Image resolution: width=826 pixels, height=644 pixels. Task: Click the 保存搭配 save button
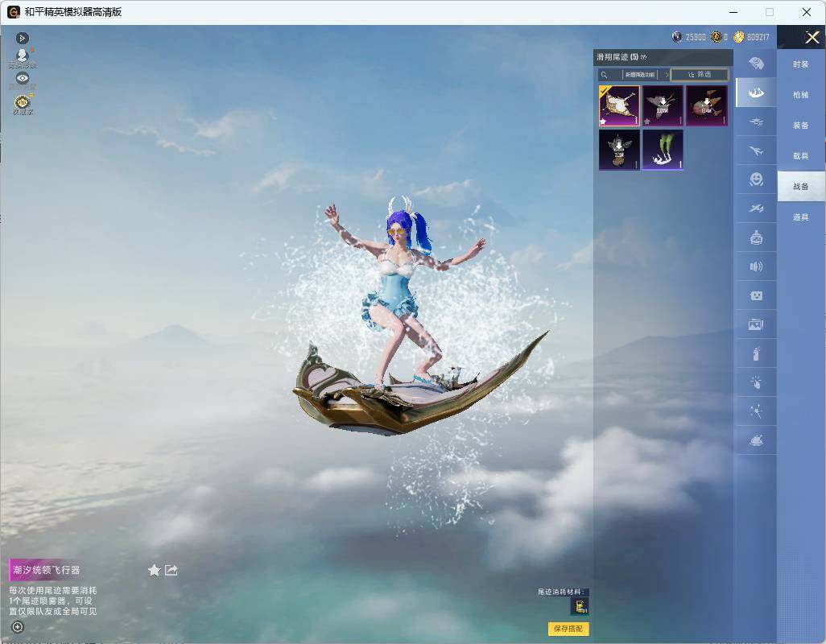tap(568, 629)
